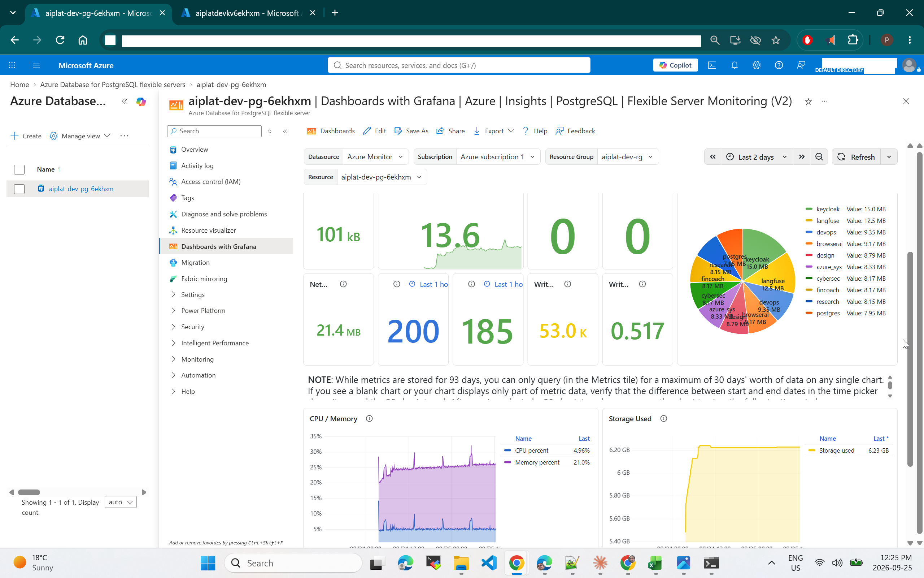This screenshot has height=578, width=924.
Task: Open the aiplat-dev-pg-6ekhxm resource link
Action: pos(81,189)
